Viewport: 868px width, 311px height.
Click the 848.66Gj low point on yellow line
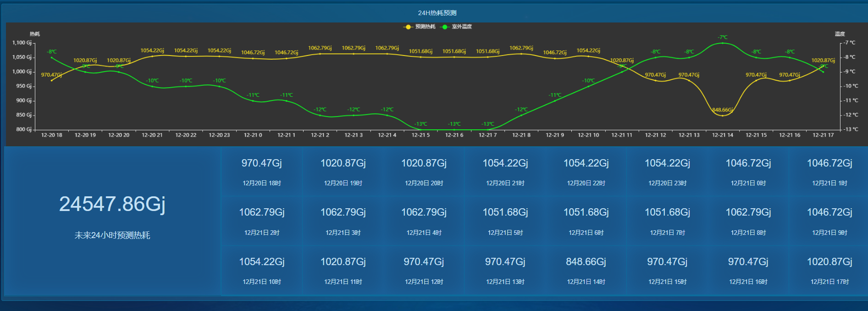point(723,116)
